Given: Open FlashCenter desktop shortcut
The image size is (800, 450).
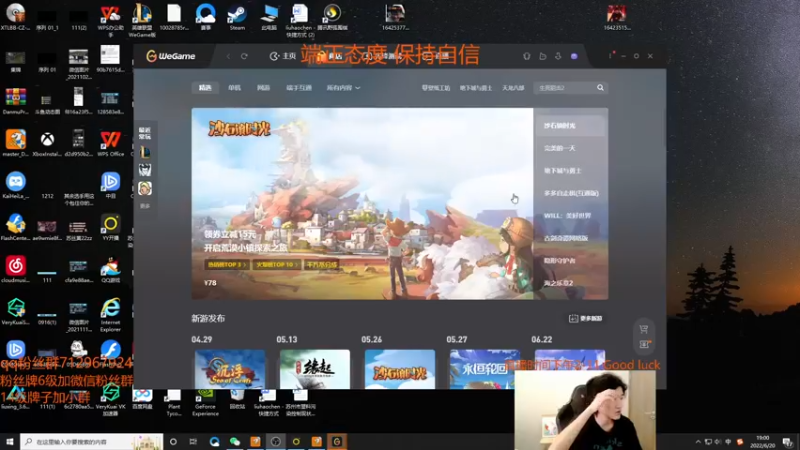Looking at the screenshot, I should pos(15,228).
